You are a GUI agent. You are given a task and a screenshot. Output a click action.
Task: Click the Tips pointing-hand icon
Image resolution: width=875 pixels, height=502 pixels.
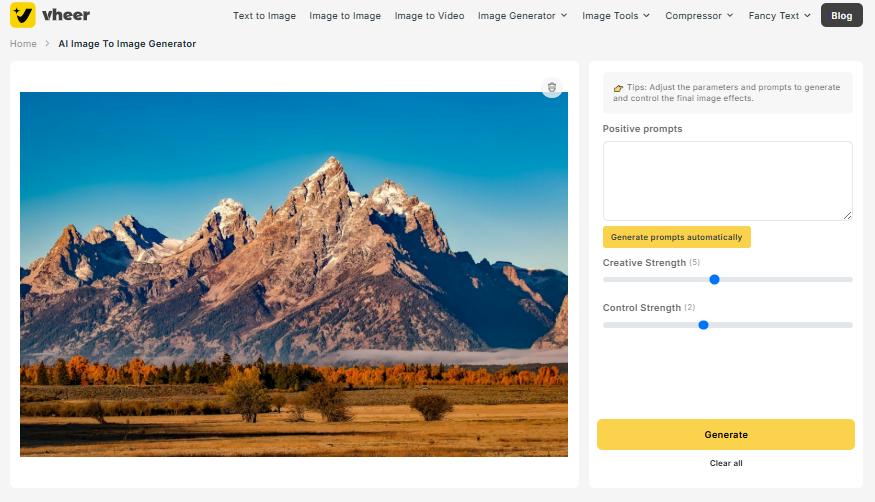point(618,88)
